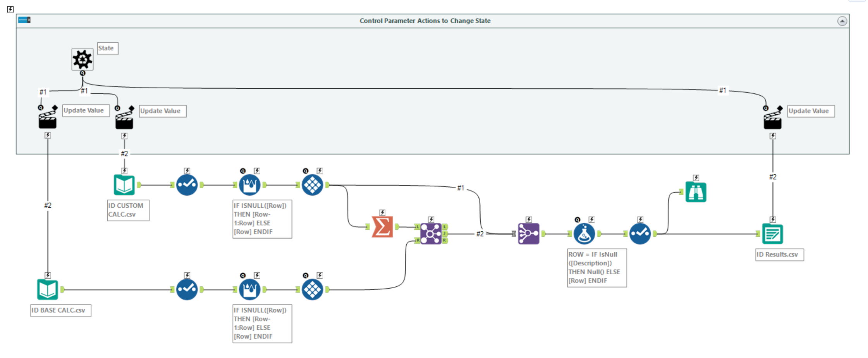Select the Multi-Row Formula tool in the bottom branch
Image resolution: width=868 pixels, height=358 pixels.
click(250, 289)
